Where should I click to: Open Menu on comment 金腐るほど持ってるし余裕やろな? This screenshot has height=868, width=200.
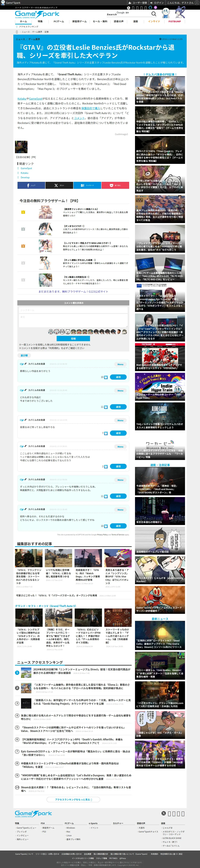pyautogui.click(x=120, y=420)
